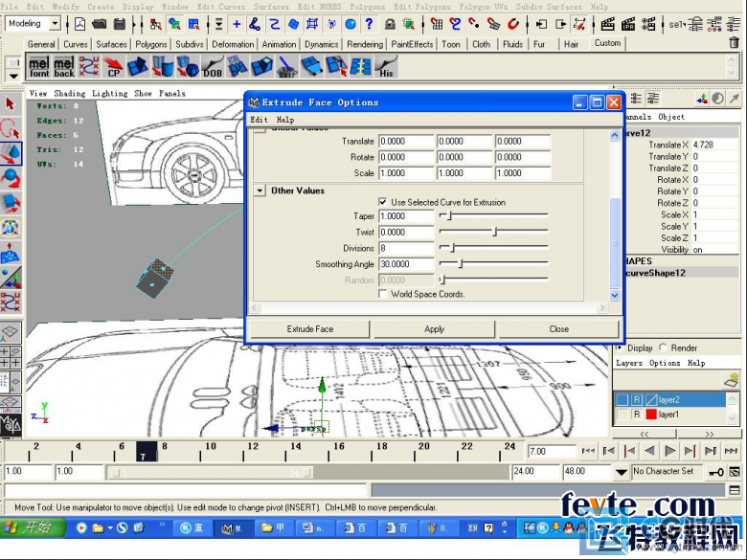This screenshot has height=560, width=747.
Task: Click the Close button in dialog
Action: (559, 329)
